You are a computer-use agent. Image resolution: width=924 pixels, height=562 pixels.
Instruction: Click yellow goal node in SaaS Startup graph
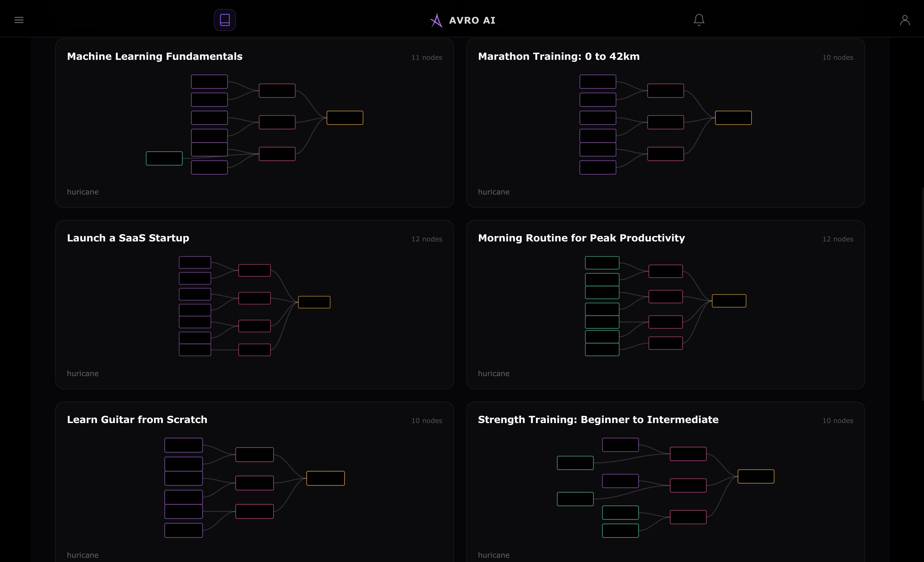click(x=314, y=302)
